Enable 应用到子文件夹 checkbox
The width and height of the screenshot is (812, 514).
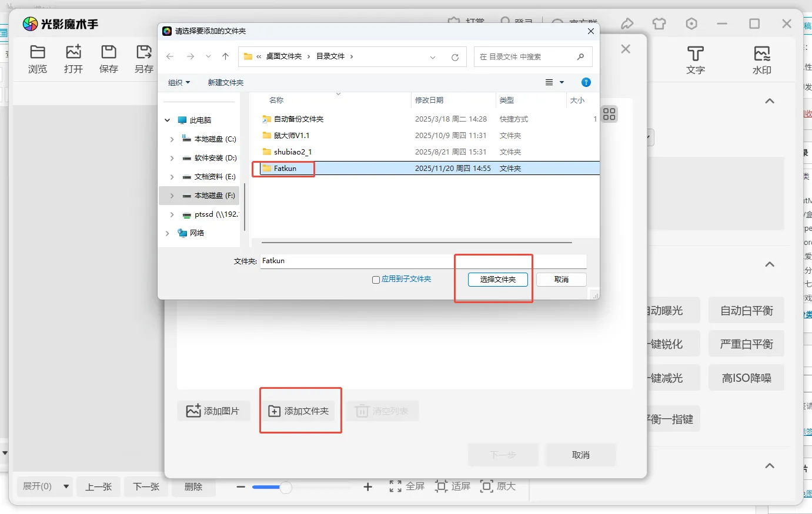(376, 280)
